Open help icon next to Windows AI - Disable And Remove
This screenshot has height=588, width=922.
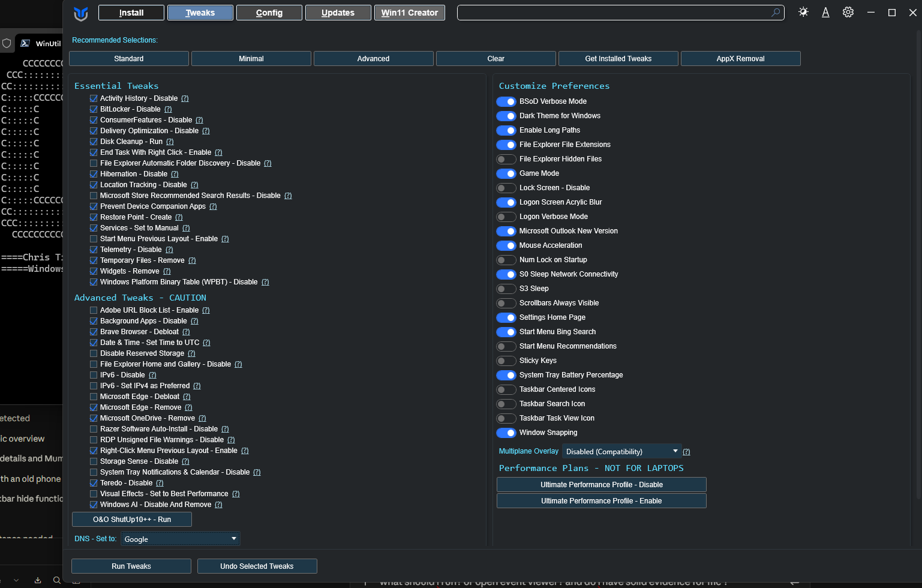coord(218,505)
